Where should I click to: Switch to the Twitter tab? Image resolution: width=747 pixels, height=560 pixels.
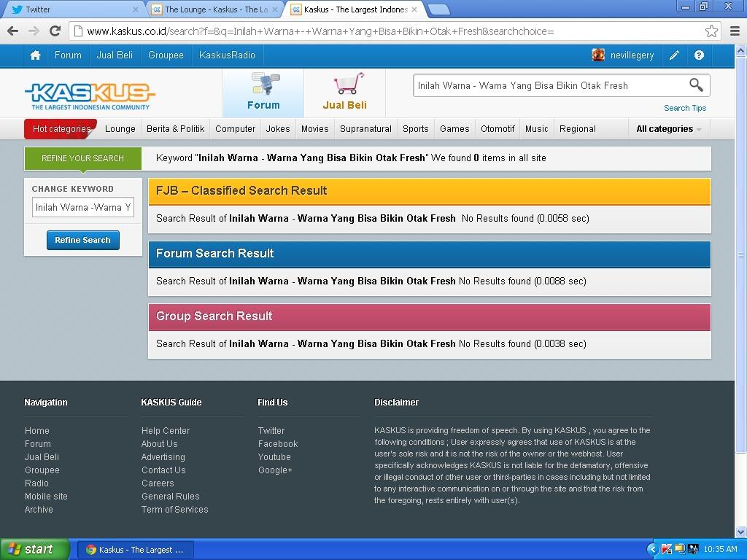point(73,9)
